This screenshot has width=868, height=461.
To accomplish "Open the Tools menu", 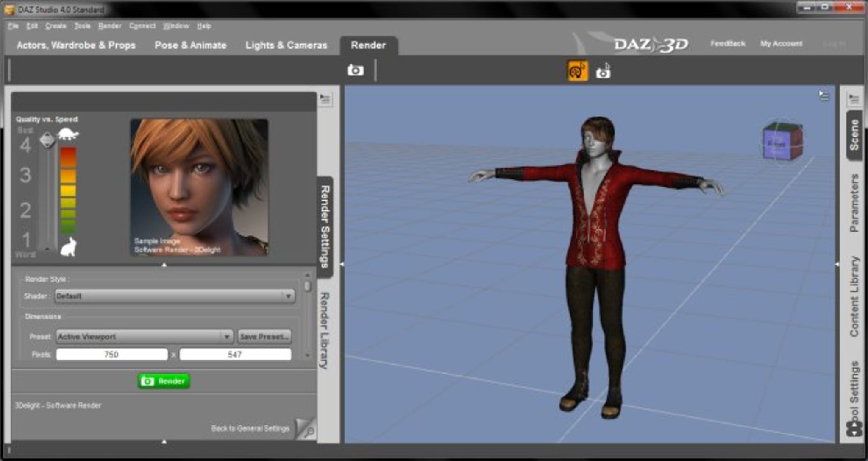I will [82, 26].
